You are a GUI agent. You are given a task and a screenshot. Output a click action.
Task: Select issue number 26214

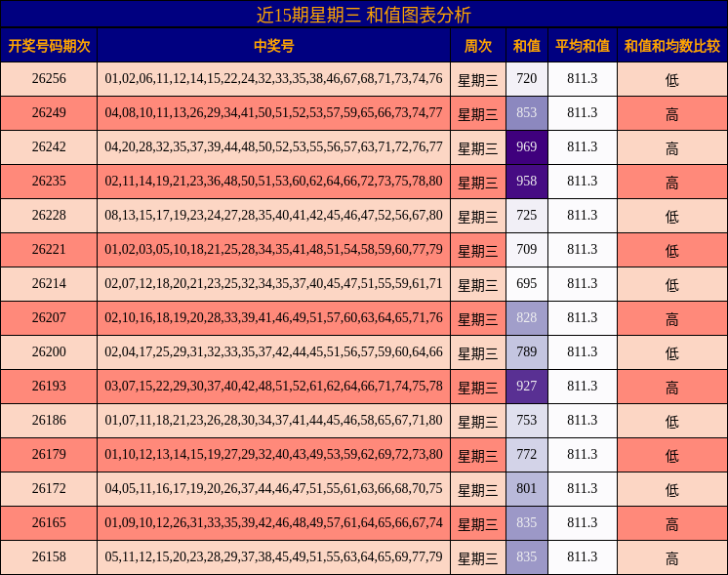point(49,283)
